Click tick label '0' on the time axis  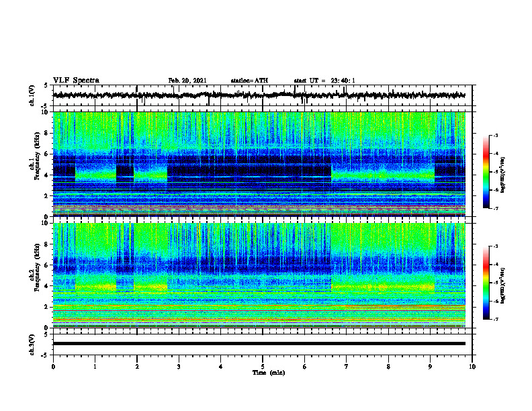pos(53,367)
